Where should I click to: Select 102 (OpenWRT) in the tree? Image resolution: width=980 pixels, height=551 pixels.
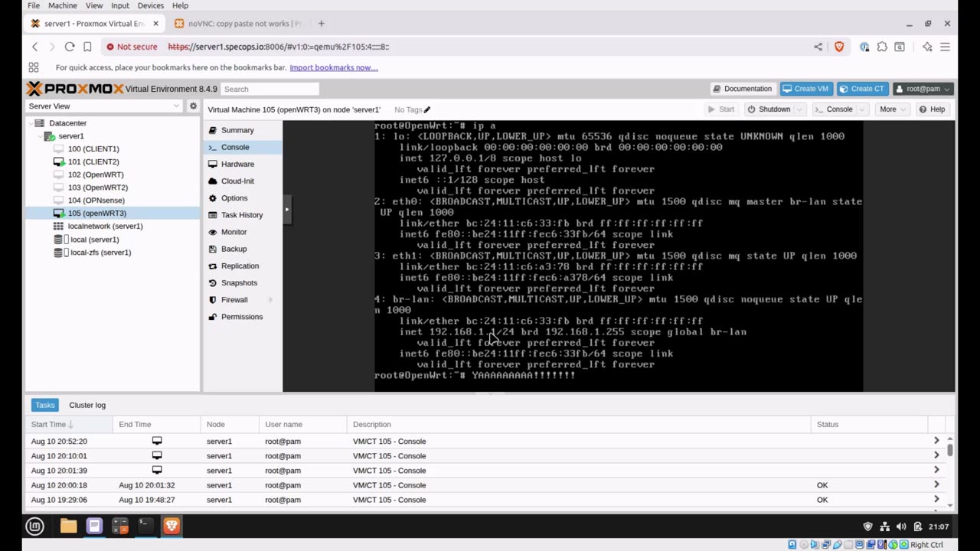point(96,175)
